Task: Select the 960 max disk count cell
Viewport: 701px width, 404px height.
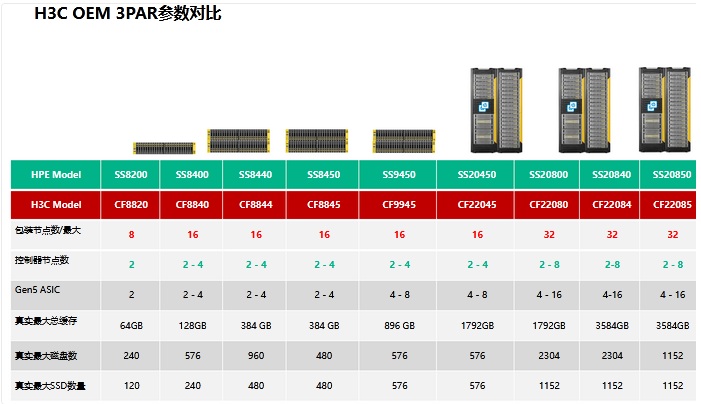Action: (x=254, y=355)
